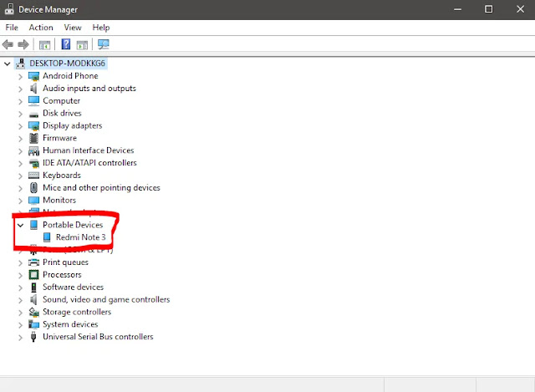
Task: Click the Sound, video and game controllers icon
Action: (x=33, y=299)
